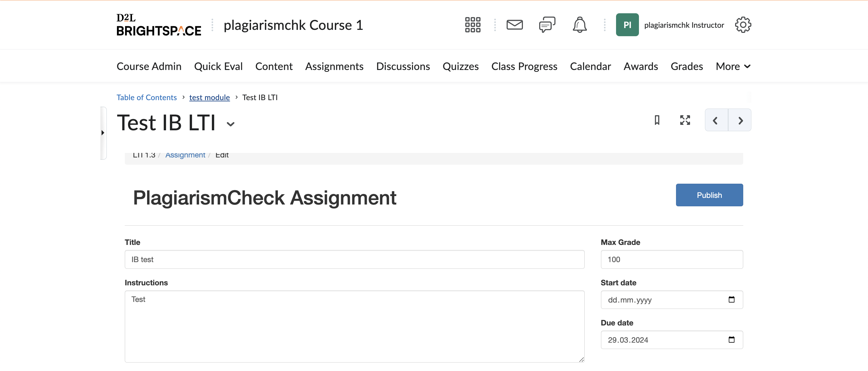Open fullscreen view with expand icon
This screenshot has width=868, height=371.
point(685,120)
